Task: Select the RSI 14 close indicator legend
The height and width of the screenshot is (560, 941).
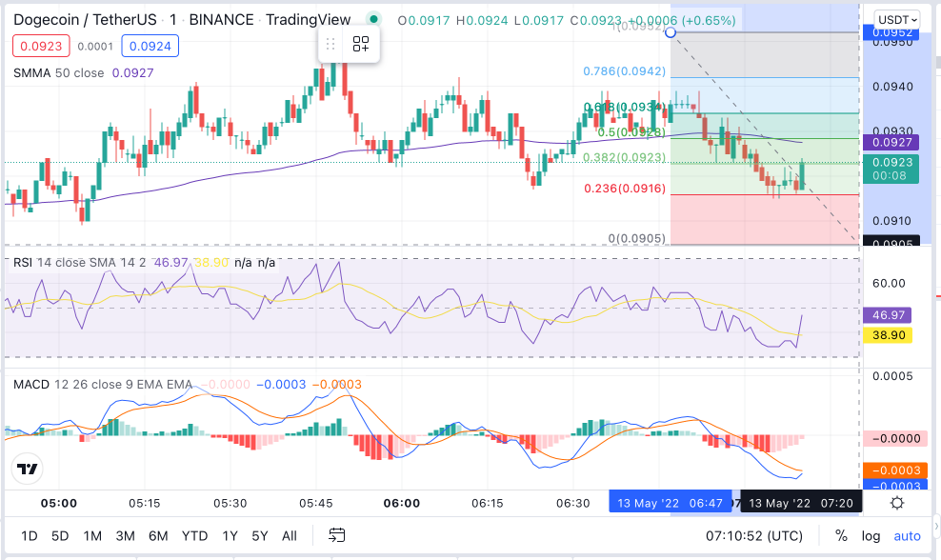Action: (x=79, y=263)
